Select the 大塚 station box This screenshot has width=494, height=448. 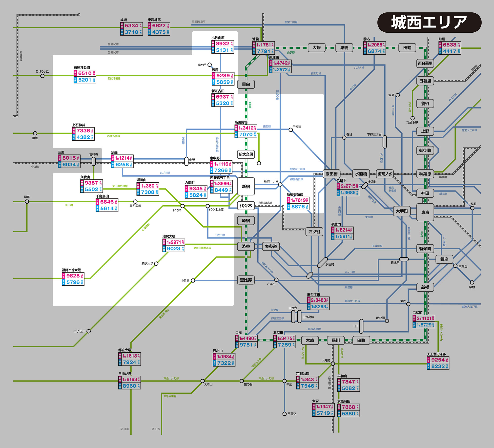pyautogui.click(x=317, y=48)
